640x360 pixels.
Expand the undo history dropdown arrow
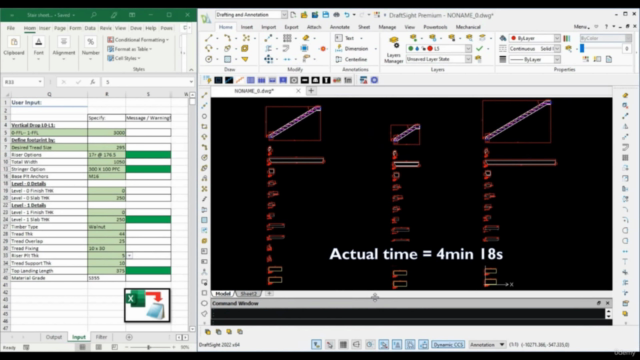tap(354, 15)
